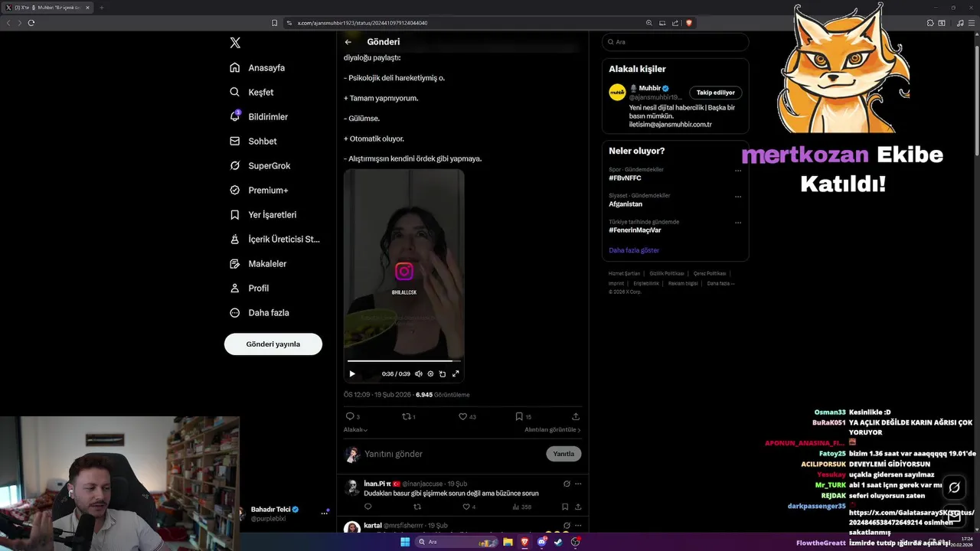Viewport: 980px width, 551px height.
Task: Go to Anasayfa in the sidebar
Action: [x=257, y=67]
